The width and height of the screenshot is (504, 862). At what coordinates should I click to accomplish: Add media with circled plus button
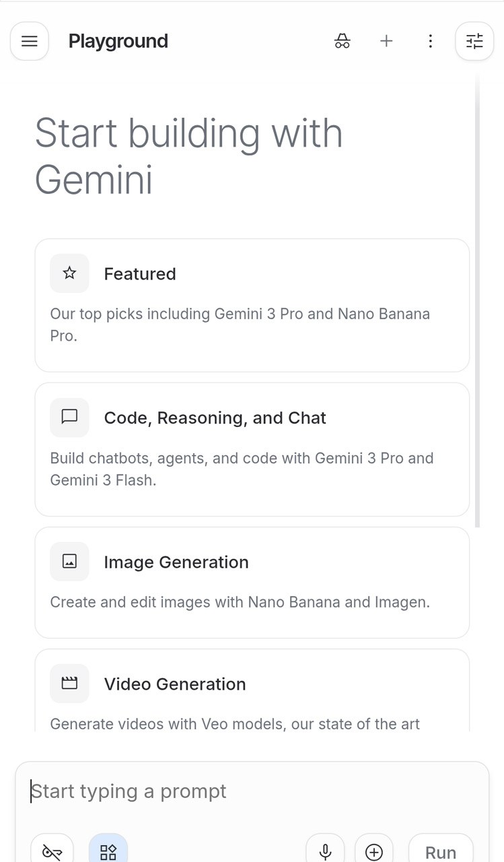coord(373,852)
